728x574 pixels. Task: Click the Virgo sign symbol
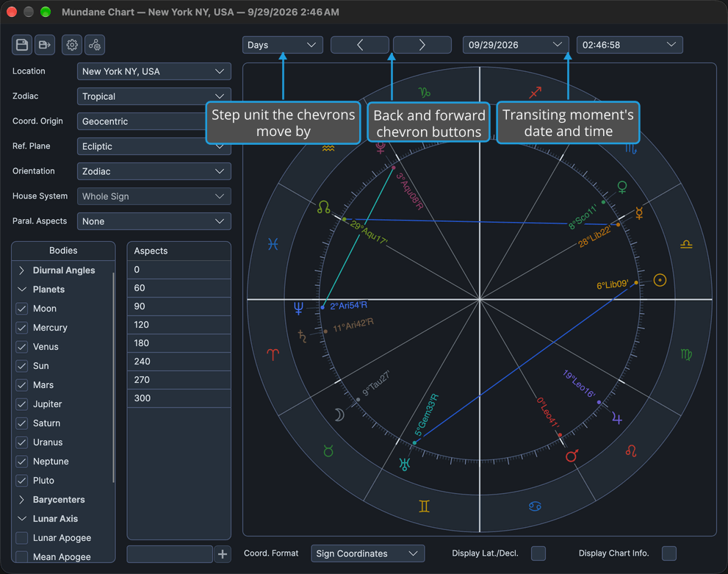coord(686,355)
